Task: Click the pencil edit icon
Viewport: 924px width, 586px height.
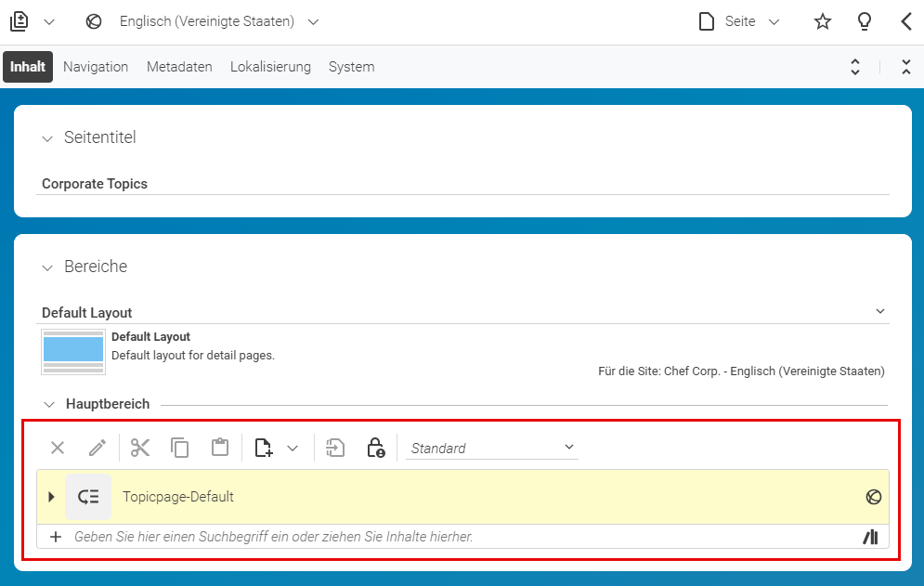Action: pos(98,448)
